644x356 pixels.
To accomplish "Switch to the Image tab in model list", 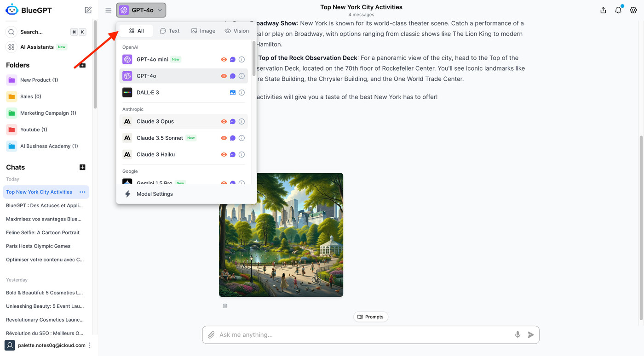I will [x=203, y=31].
